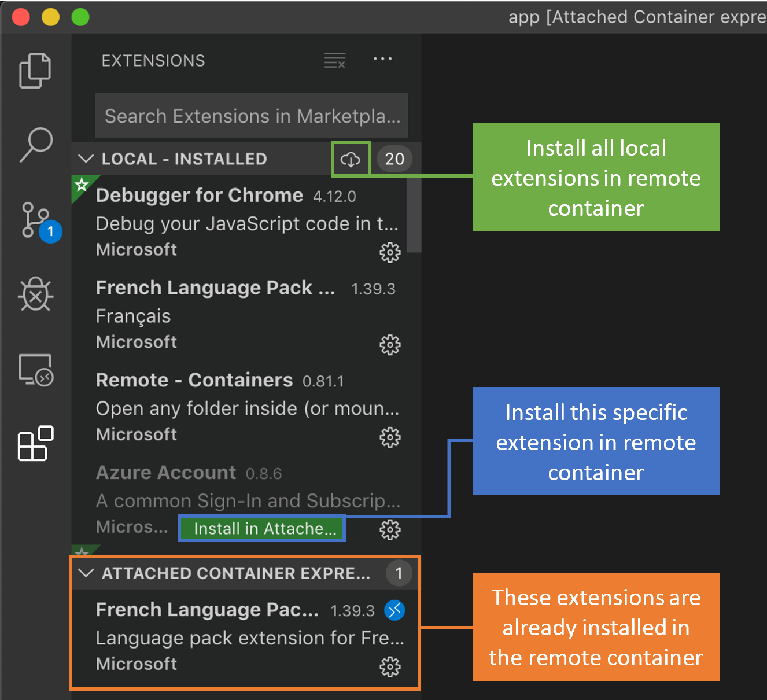
Task: Open gear for French pack in attached container
Action: pyautogui.click(x=390, y=666)
